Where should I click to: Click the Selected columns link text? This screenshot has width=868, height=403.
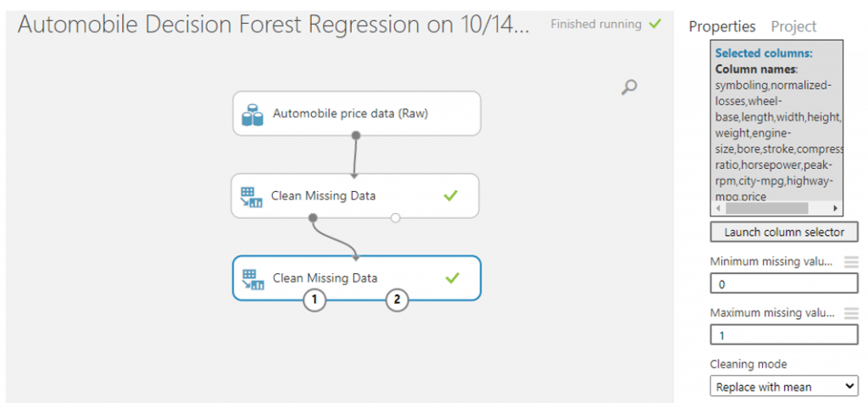pyautogui.click(x=764, y=53)
